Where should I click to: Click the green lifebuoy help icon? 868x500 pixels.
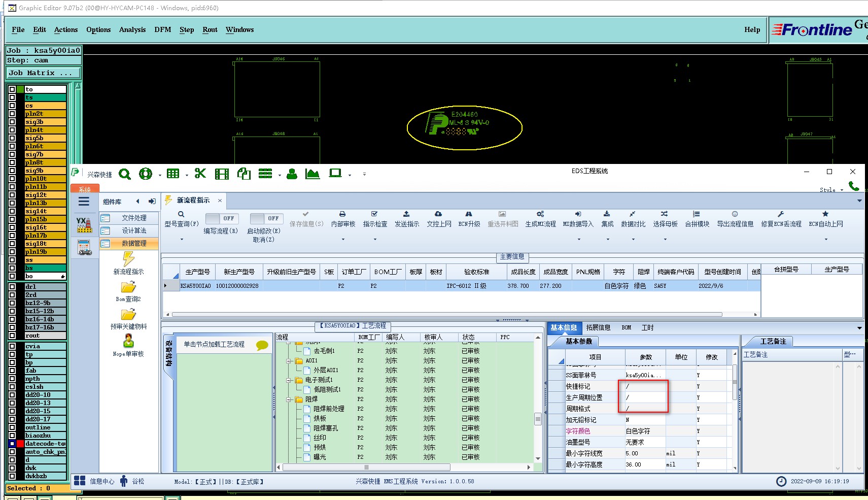tap(146, 174)
